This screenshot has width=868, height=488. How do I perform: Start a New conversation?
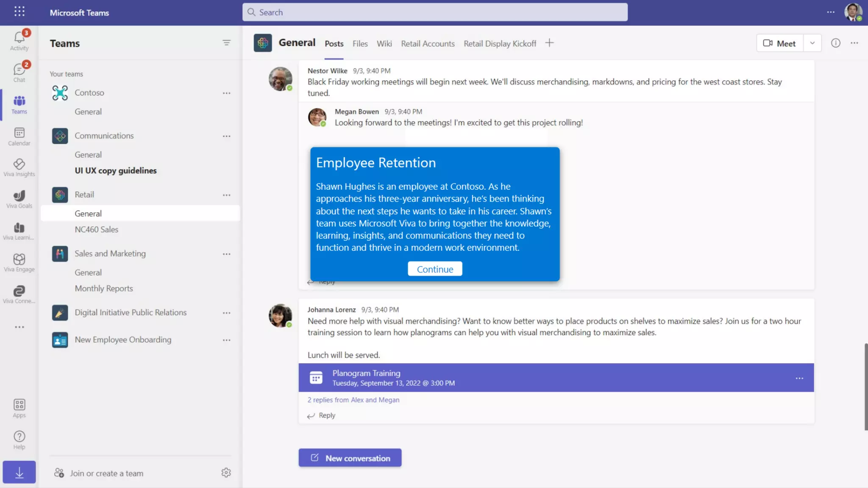(x=350, y=458)
